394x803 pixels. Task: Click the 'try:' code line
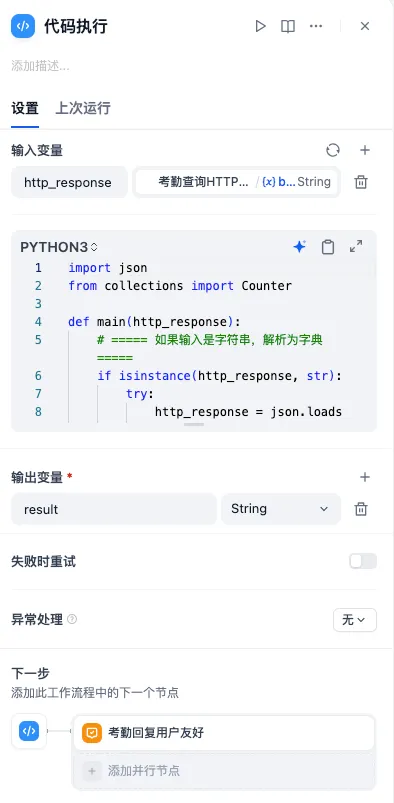coord(140,394)
